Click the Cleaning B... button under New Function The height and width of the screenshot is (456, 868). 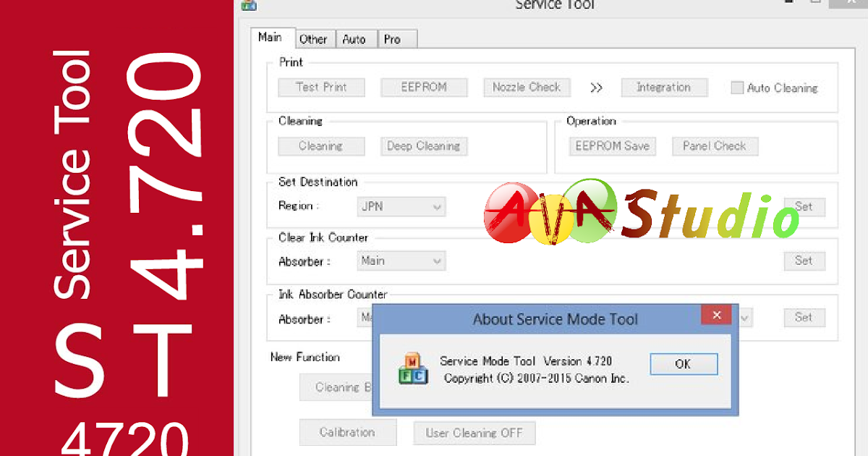click(x=336, y=387)
